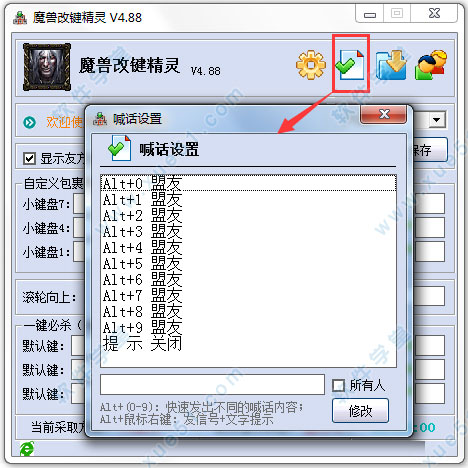Screen dimensions: 468x468
Task: Click the blue folder download arrow icon
Action: 391,65
